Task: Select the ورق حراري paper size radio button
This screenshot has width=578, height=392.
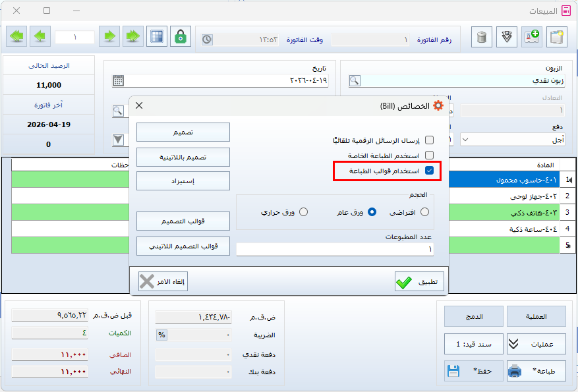Action: [303, 212]
